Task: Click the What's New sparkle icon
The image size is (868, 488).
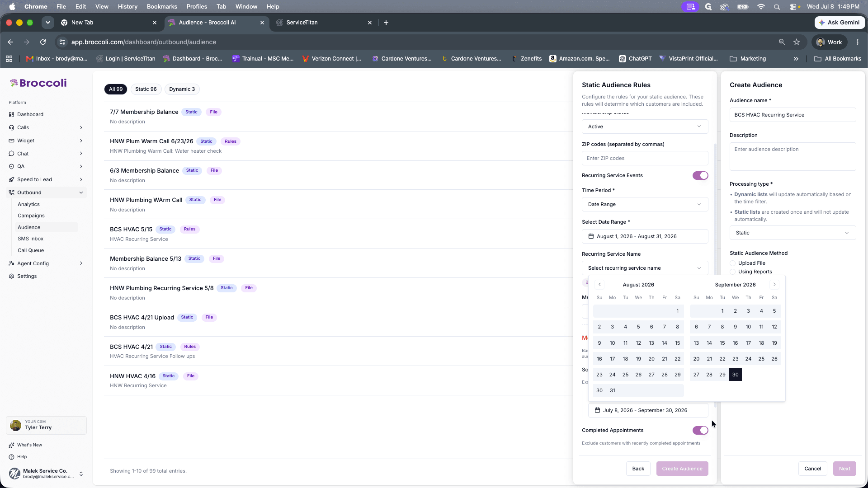Action: coord(11,445)
